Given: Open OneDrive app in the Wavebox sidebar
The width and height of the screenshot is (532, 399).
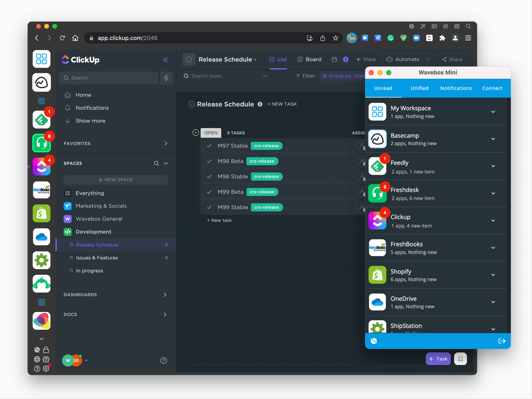Looking at the screenshot, I should coord(42,237).
